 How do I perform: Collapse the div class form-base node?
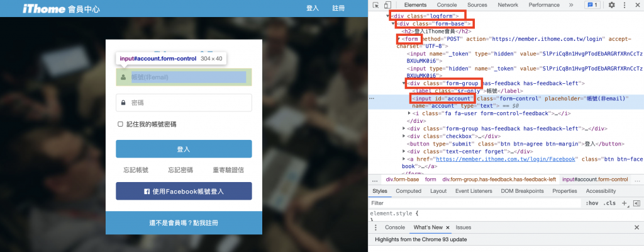pos(394,23)
